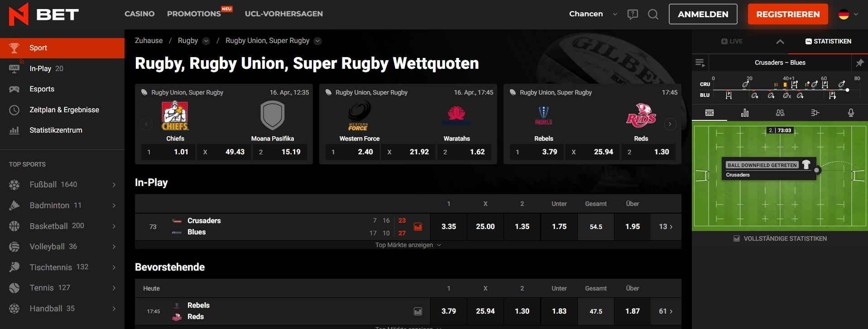Show next featured match with right arrow
Screen dimensions: 868x329
(x=670, y=124)
